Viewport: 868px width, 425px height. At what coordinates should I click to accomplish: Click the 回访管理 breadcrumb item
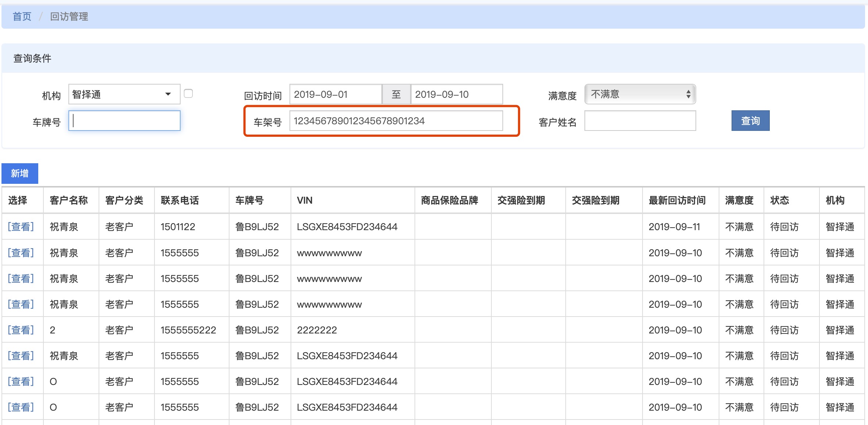click(x=69, y=17)
